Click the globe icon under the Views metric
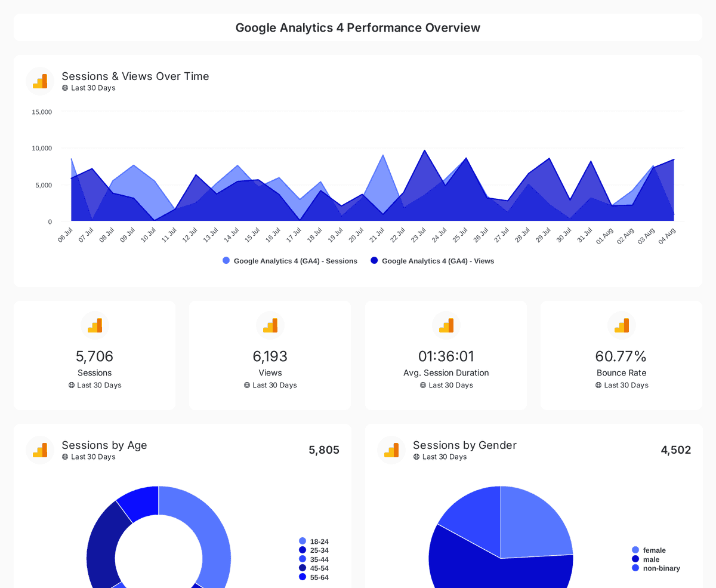The width and height of the screenshot is (716, 588). click(247, 385)
